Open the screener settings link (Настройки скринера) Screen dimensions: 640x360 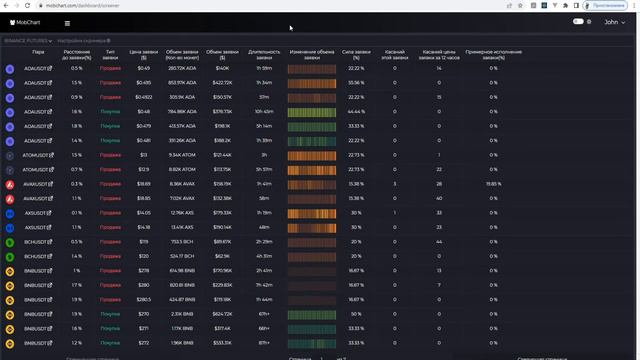[84, 41]
